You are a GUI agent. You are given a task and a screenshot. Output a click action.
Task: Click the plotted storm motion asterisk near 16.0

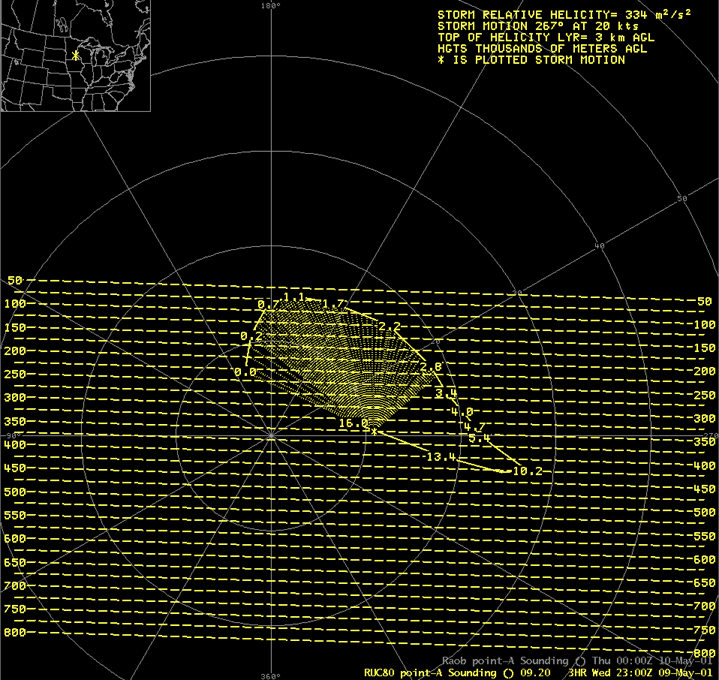(x=374, y=431)
